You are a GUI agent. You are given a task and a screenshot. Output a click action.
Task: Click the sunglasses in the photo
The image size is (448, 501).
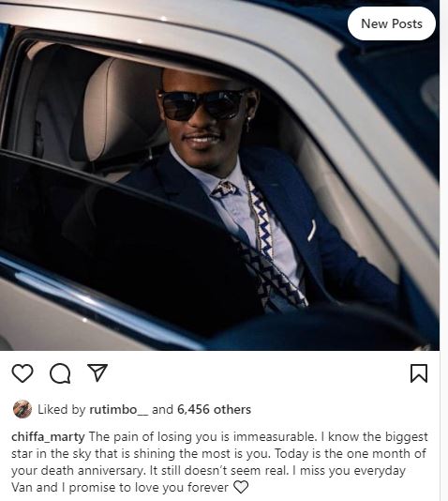point(202,105)
